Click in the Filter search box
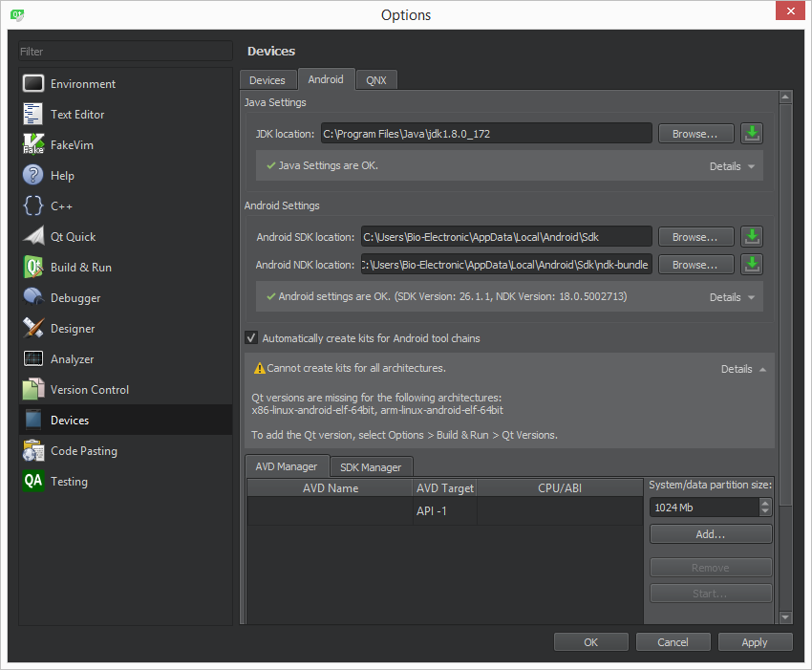Image resolution: width=812 pixels, height=670 pixels. [x=124, y=52]
